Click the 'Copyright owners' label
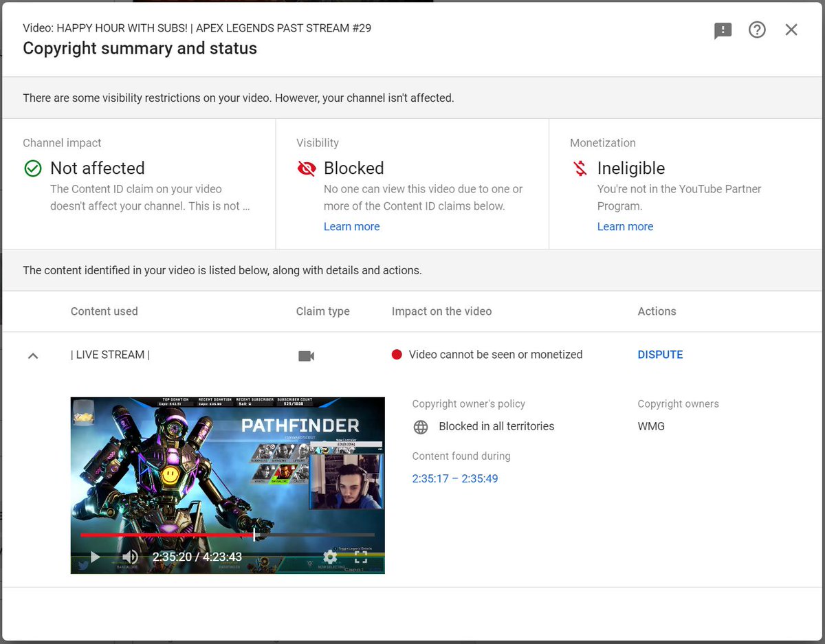Image resolution: width=825 pixels, height=644 pixels. tap(678, 404)
